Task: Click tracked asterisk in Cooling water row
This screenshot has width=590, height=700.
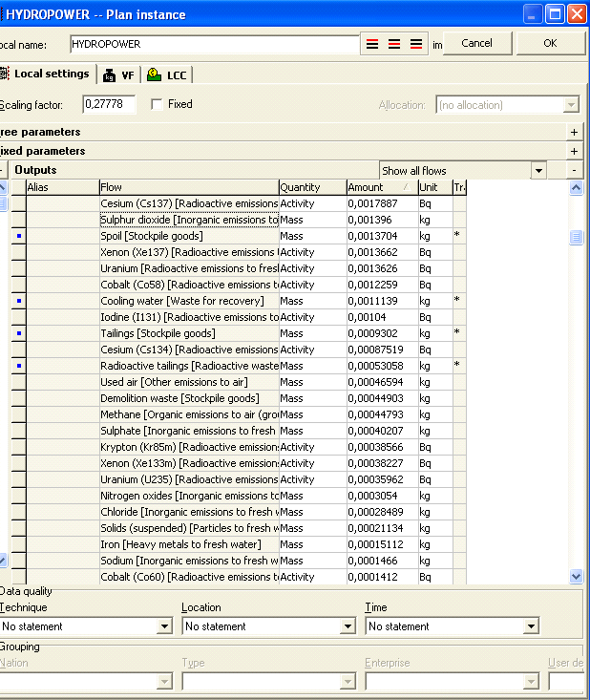Action: click(457, 300)
